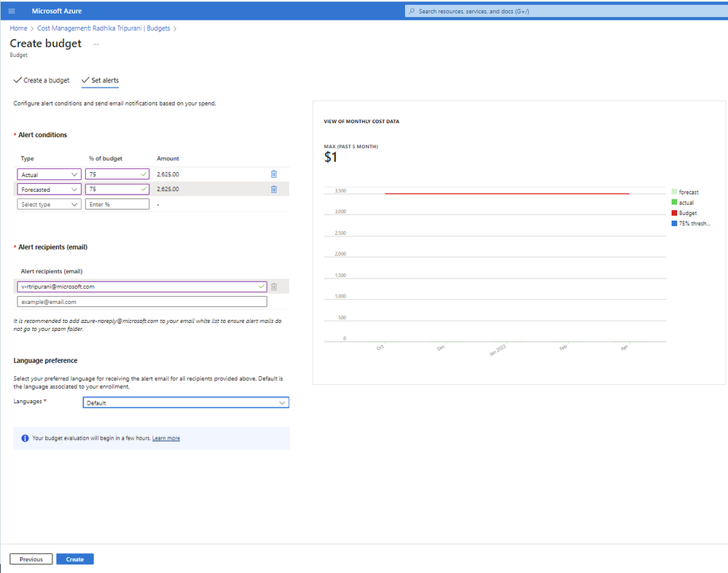Screen dimensions: 728x573
Task: Click the example@email.com recipient field
Action: point(142,302)
